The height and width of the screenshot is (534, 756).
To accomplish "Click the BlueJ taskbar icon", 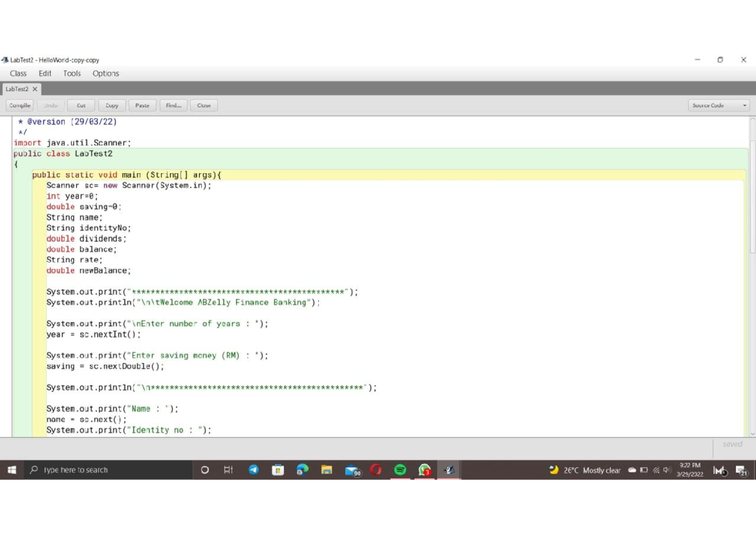I will tap(449, 470).
